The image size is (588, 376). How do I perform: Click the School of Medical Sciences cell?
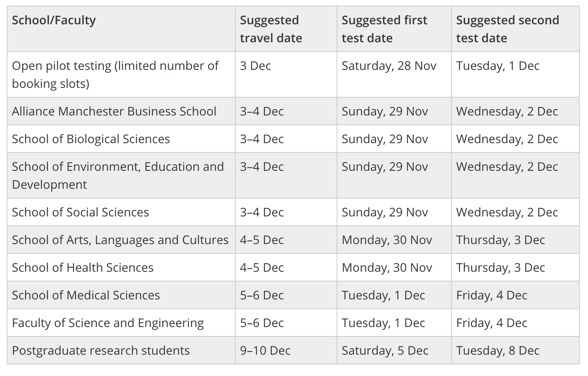(x=86, y=295)
